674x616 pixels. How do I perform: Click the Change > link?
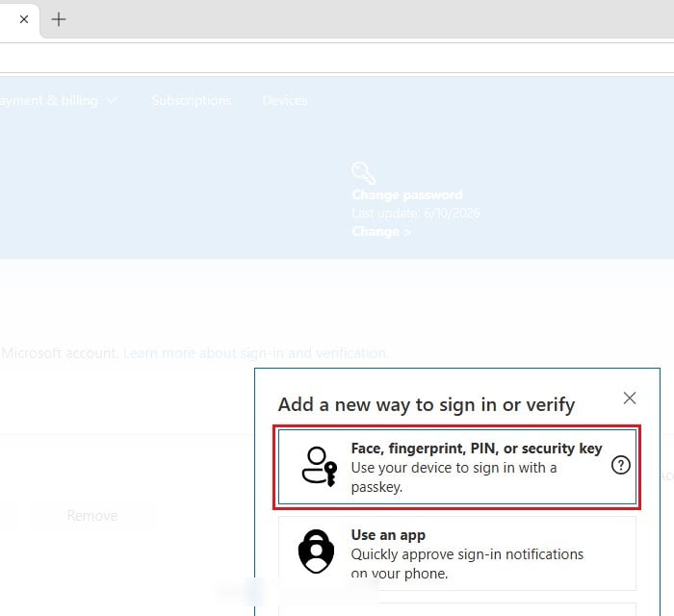[x=381, y=232]
